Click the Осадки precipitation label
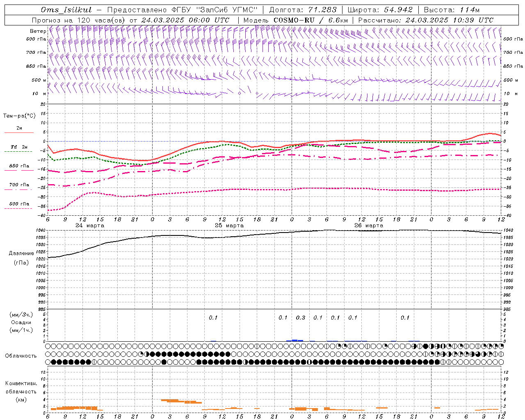525x420 pixels. tap(21, 322)
